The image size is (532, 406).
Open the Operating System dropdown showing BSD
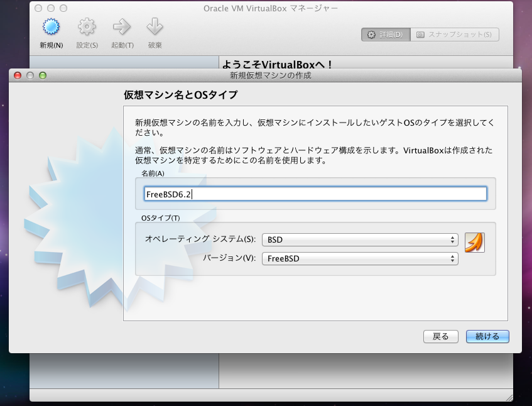click(360, 239)
